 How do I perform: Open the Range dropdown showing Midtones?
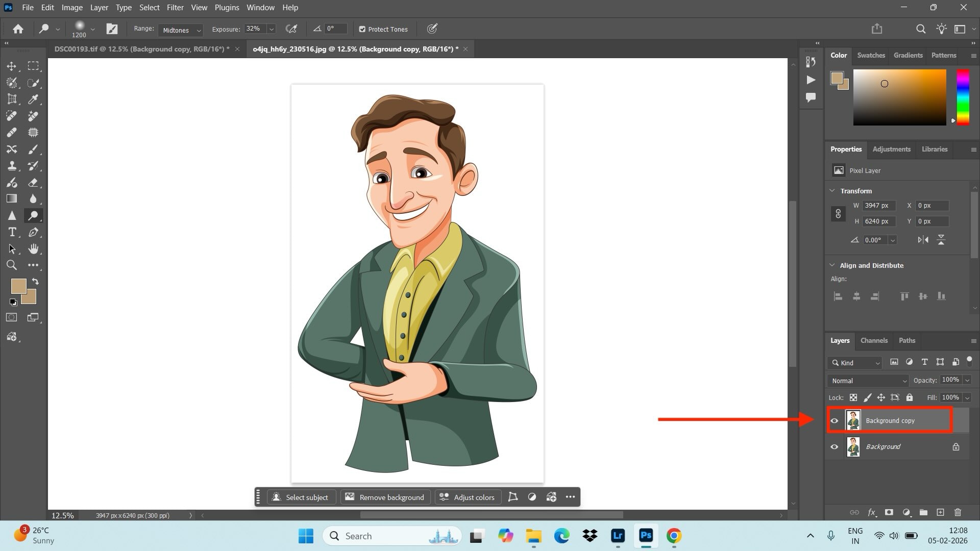point(181,31)
